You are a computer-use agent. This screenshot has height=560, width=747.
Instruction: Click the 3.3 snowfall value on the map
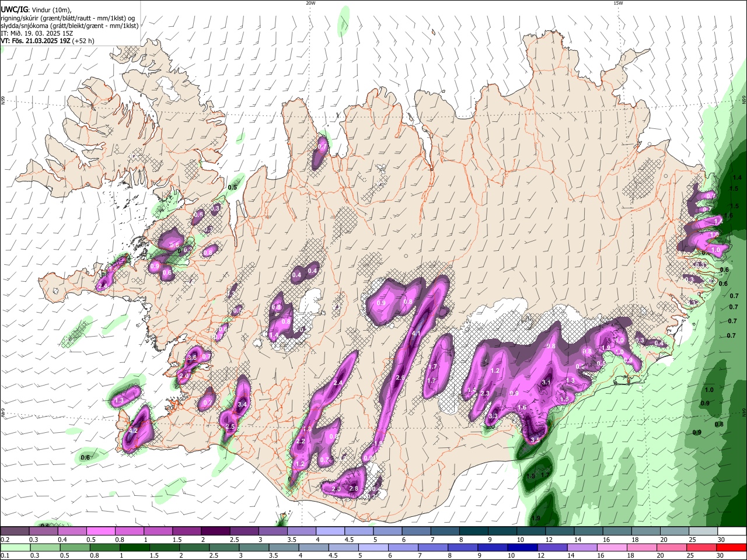pos(493,416)
